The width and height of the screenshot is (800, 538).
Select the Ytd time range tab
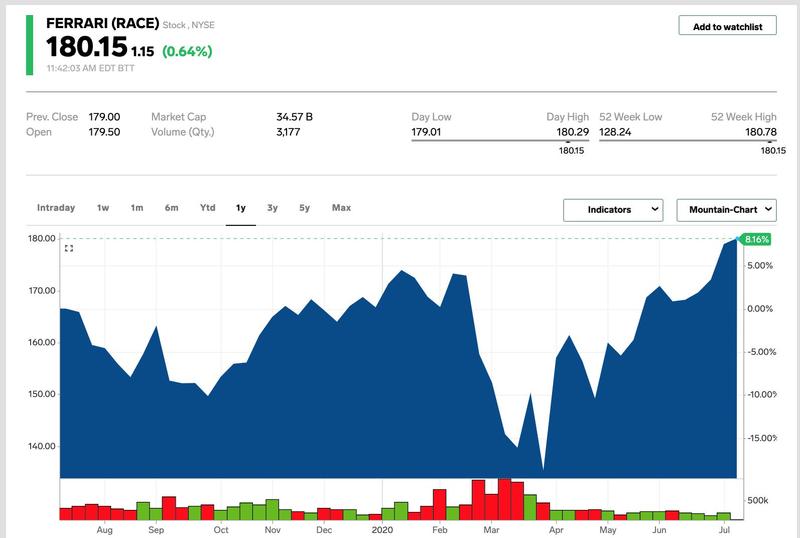208,208
